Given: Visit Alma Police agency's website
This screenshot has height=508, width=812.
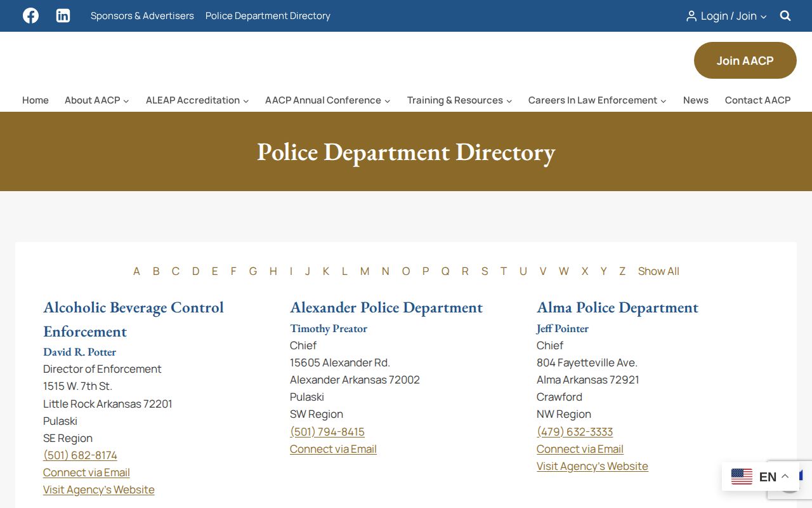Looking at the screenshot, I should point(593,466).
